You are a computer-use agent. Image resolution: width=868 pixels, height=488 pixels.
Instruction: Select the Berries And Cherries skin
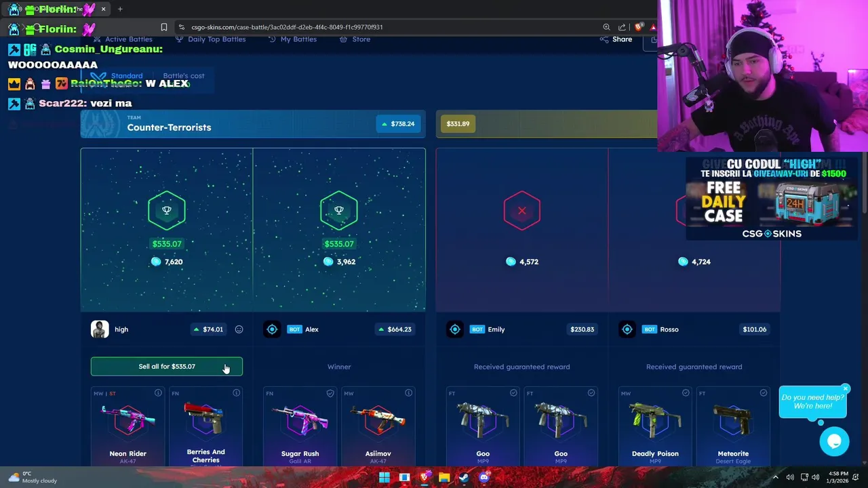205,426
